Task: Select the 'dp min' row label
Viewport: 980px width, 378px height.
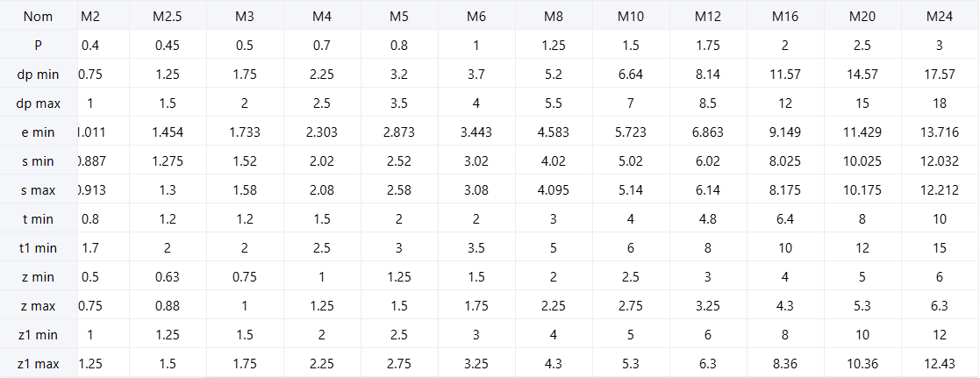Action: pos(38,74)
